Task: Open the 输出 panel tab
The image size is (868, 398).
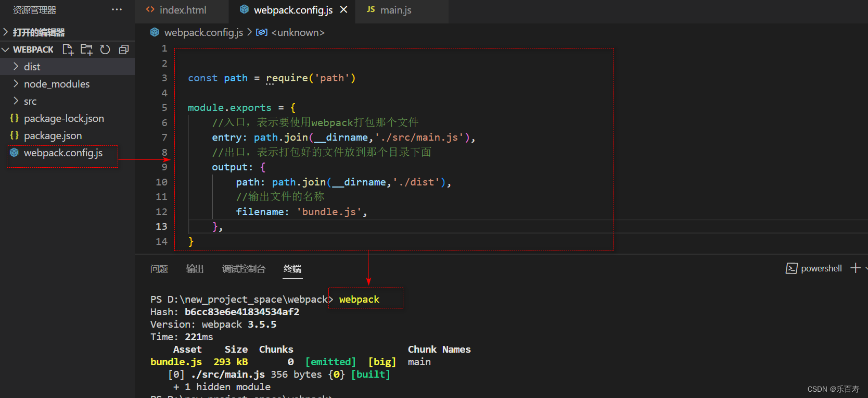Action: click(195, 269)
